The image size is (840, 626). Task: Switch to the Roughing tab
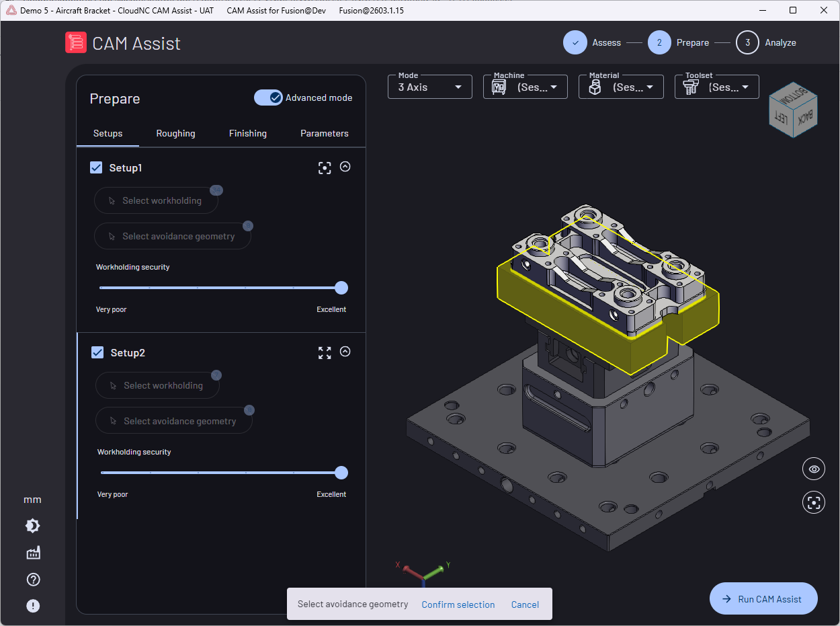(x=175, y=133)
